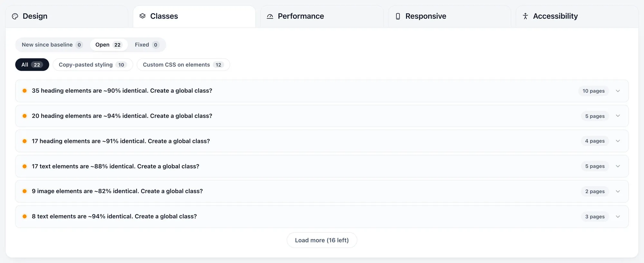Click the Design palette icon
644x263 pixels.
(15, 16)
